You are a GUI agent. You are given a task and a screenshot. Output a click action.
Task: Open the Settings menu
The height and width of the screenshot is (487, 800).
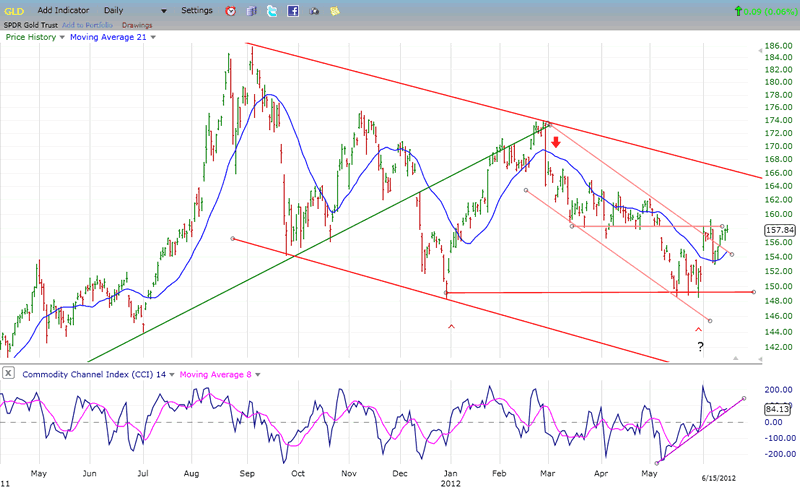click(x=196, y=10)
